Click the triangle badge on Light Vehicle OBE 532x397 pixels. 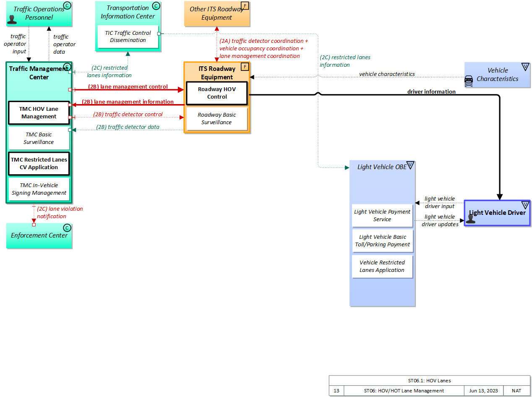(x=410, y=165)
